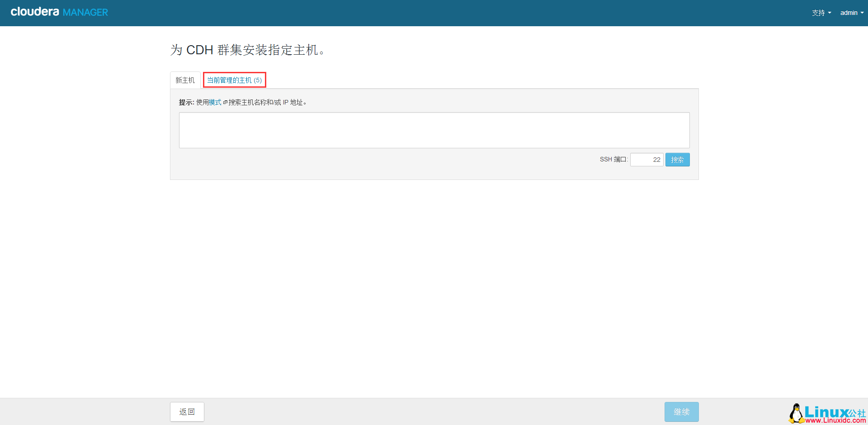Select the 当前管理的主机 (5) tab
868x425 pixels.
(x=234, y=80)
